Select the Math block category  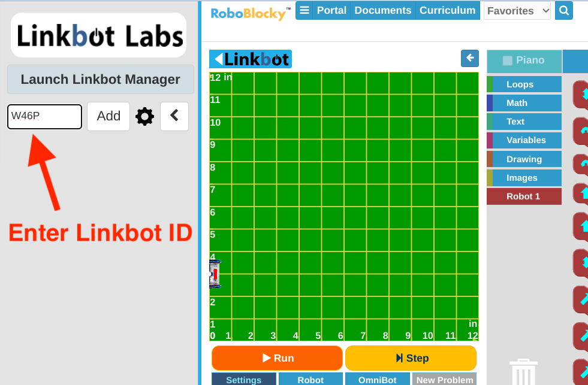click(x=524, y=103)
